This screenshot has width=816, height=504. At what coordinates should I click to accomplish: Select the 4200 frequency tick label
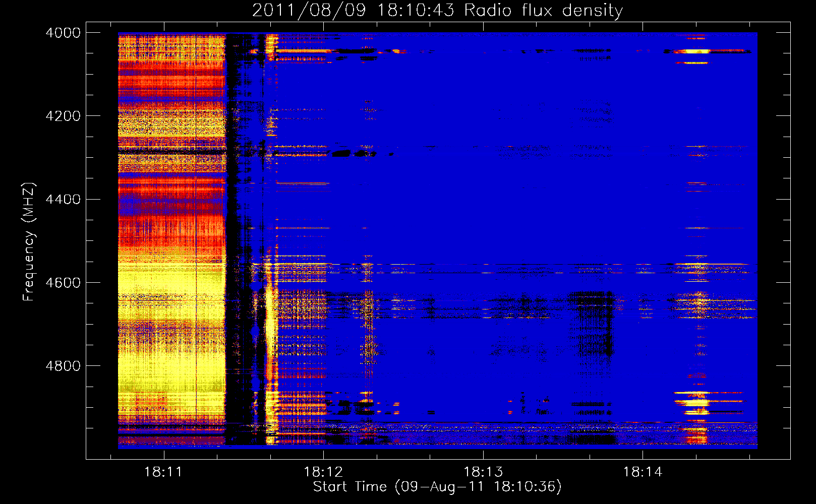click(63, 116)
